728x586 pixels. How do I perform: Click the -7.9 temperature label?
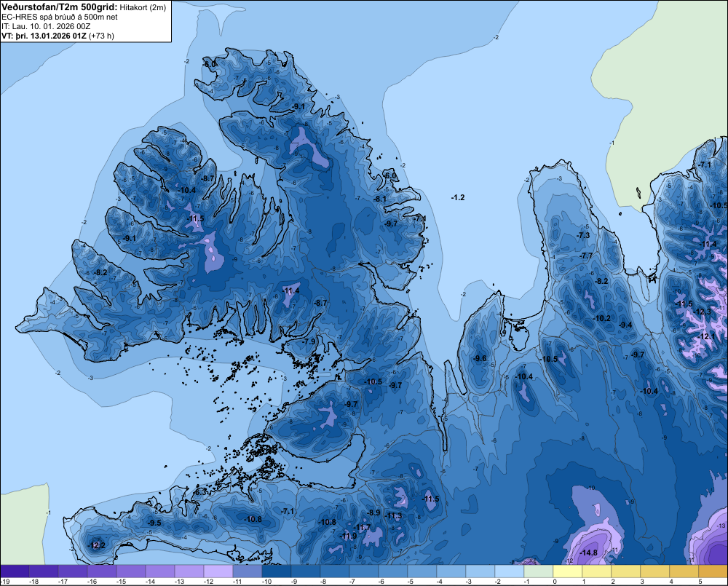pos(309,341)
